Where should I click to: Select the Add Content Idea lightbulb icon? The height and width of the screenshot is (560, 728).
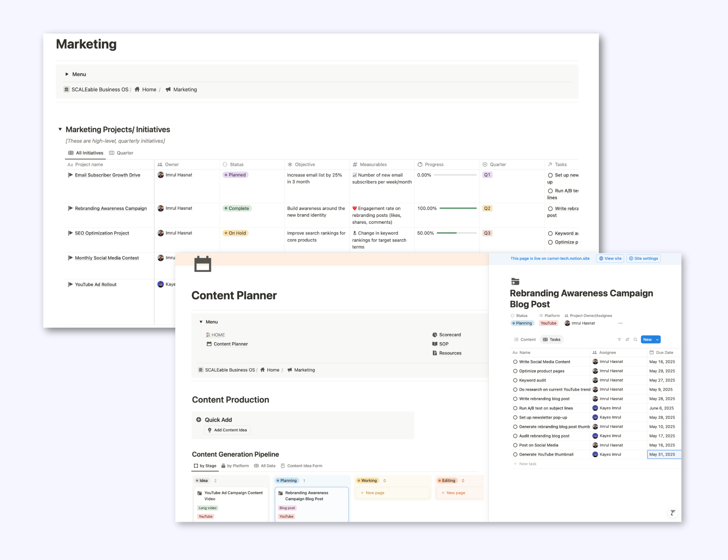point(210,430)
